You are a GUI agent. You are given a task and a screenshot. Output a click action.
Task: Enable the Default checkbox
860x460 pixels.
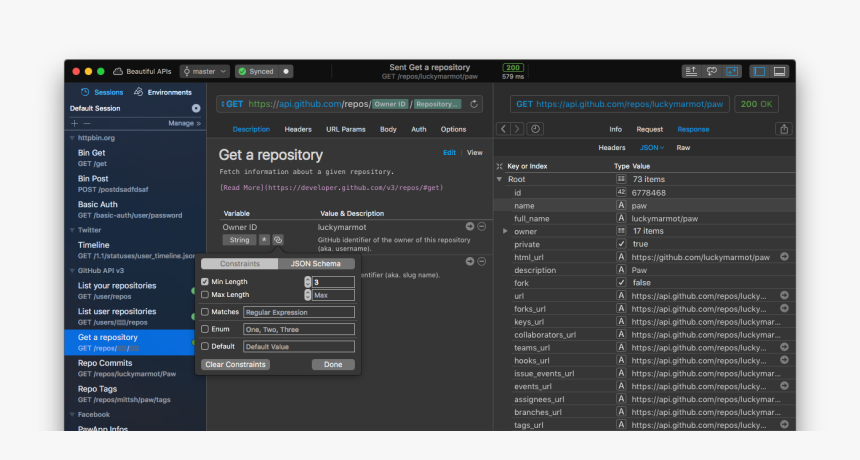tap(205, 347)
